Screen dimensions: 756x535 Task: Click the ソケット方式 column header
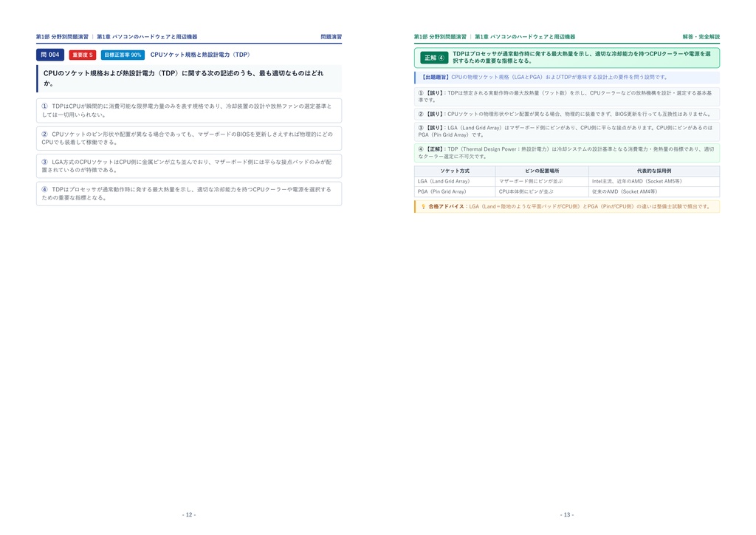[455, 171]
